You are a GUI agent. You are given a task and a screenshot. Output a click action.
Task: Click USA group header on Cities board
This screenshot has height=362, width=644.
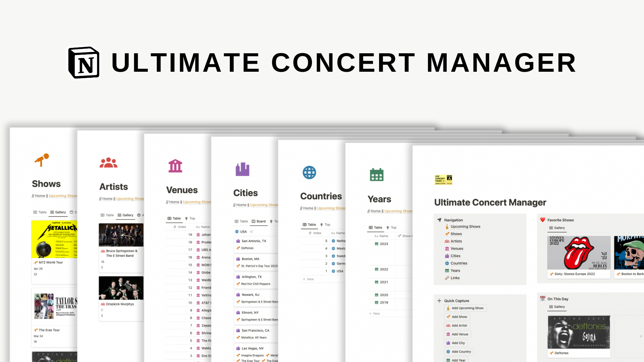coord(244,232)
